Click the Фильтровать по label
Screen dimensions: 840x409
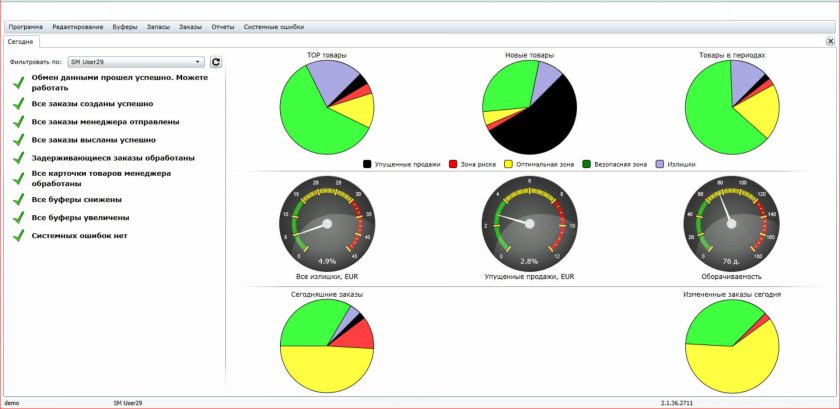click(36, 62)
